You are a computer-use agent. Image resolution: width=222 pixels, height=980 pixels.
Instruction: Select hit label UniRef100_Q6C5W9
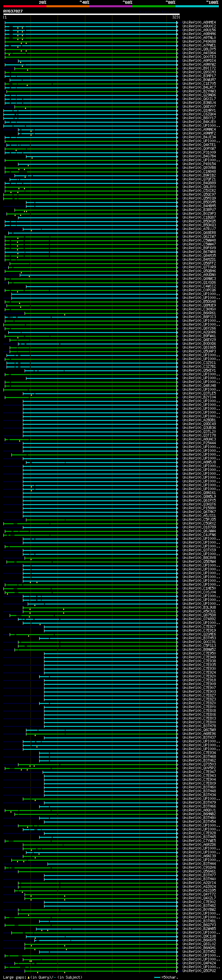[x=199, y=730]
